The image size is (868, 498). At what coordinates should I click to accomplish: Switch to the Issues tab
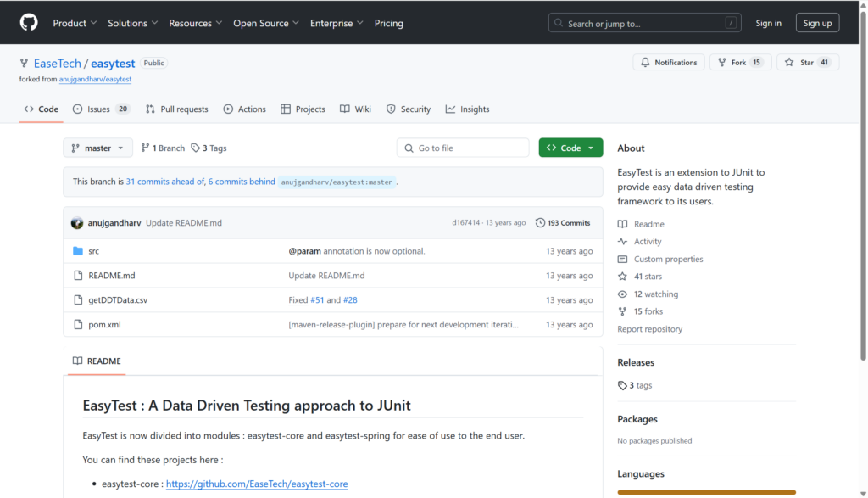pyautogui.click(x=101, y=109)
